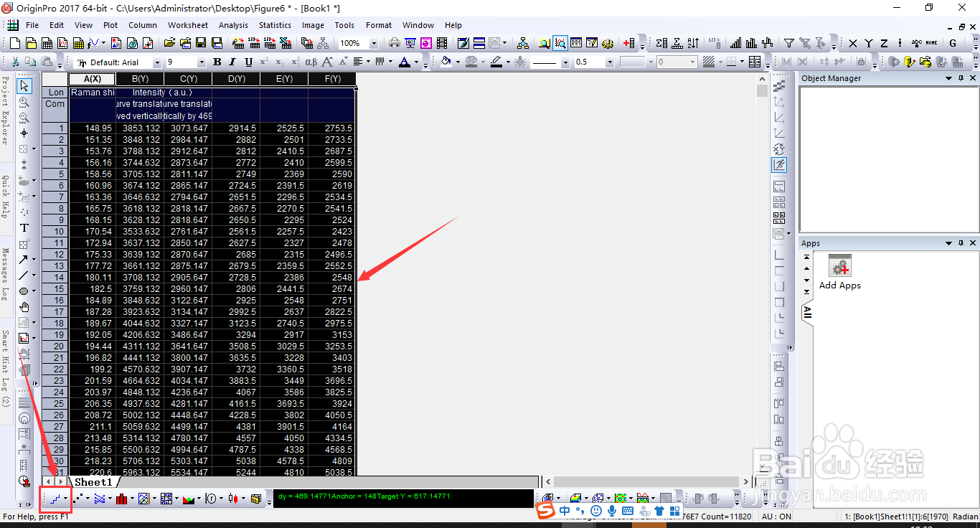Select the Arrow drawing tool
The image size is (980, 528).
(24, 260)
